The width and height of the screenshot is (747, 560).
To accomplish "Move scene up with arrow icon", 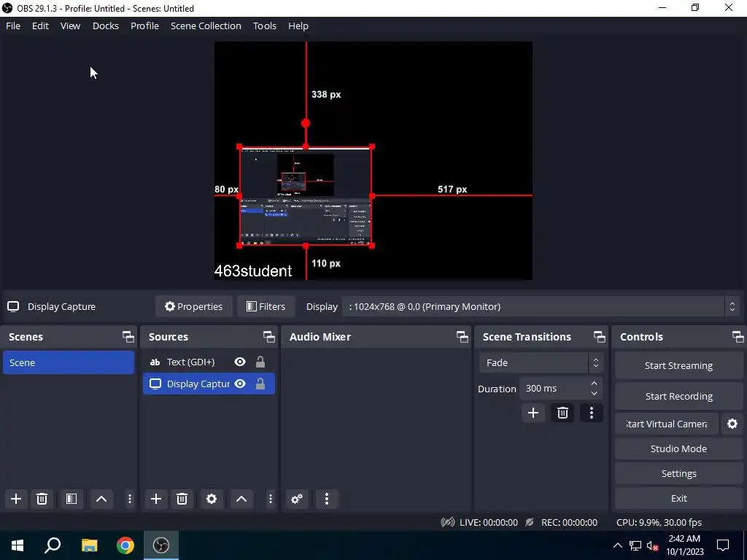I will pyautogui.click(x=101, y=499).
